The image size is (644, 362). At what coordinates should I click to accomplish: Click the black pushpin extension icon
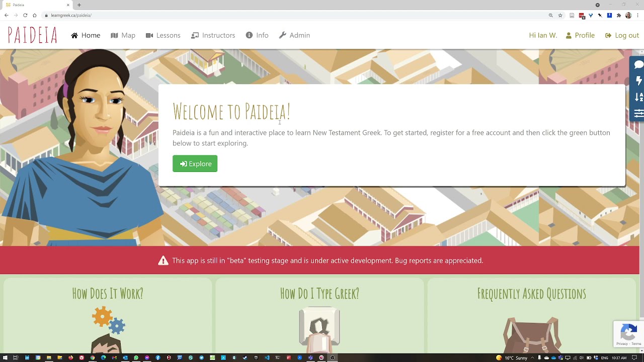pos(600,15)
